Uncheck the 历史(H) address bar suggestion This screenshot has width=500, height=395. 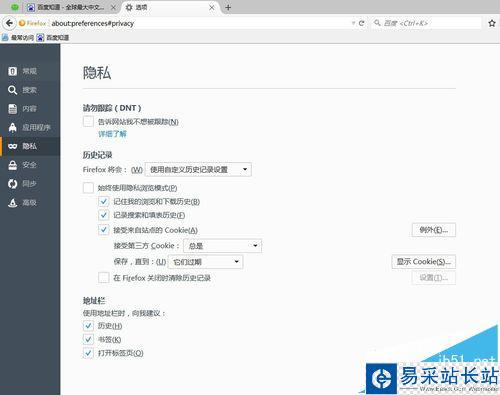tap(88, 325)
